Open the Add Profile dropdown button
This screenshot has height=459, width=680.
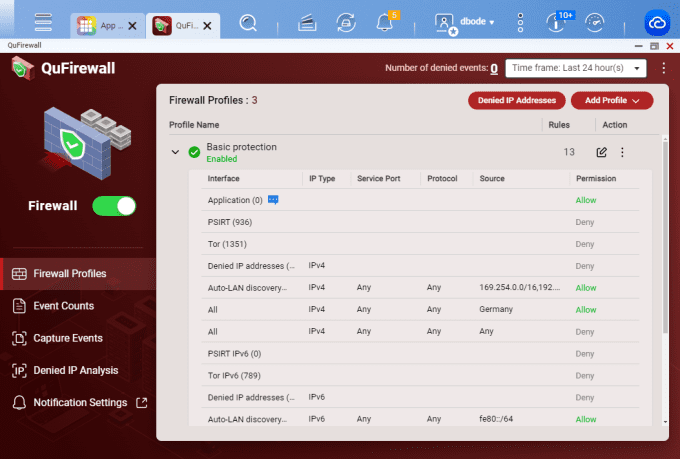point(612,101)
